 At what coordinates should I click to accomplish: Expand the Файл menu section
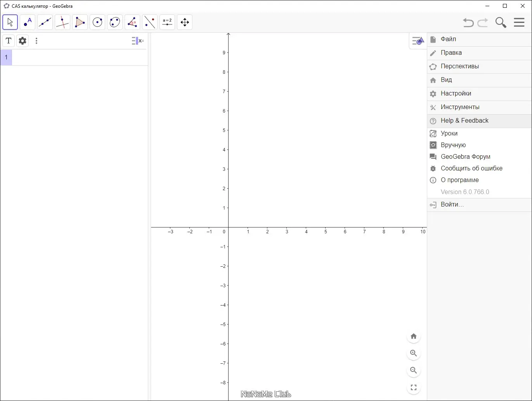480,39
